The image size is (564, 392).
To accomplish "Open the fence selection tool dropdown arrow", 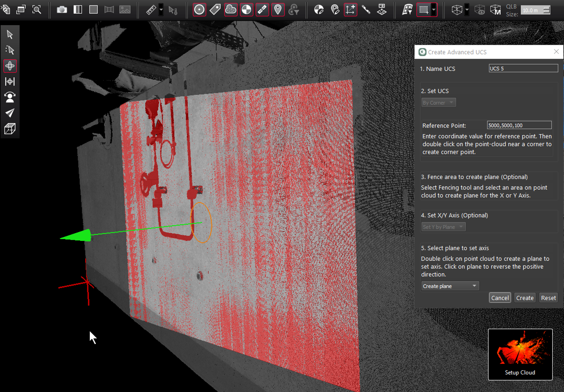I will coord(434,10).
